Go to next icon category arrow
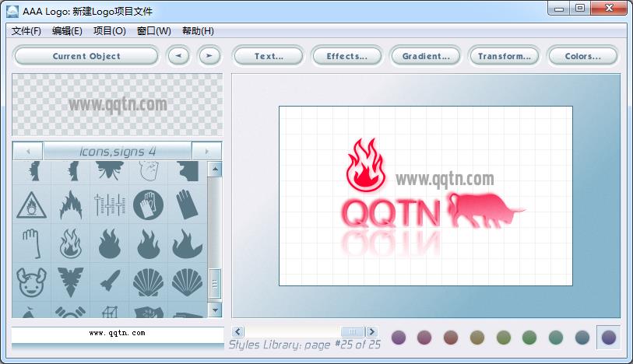 click(x=207, y=151)
